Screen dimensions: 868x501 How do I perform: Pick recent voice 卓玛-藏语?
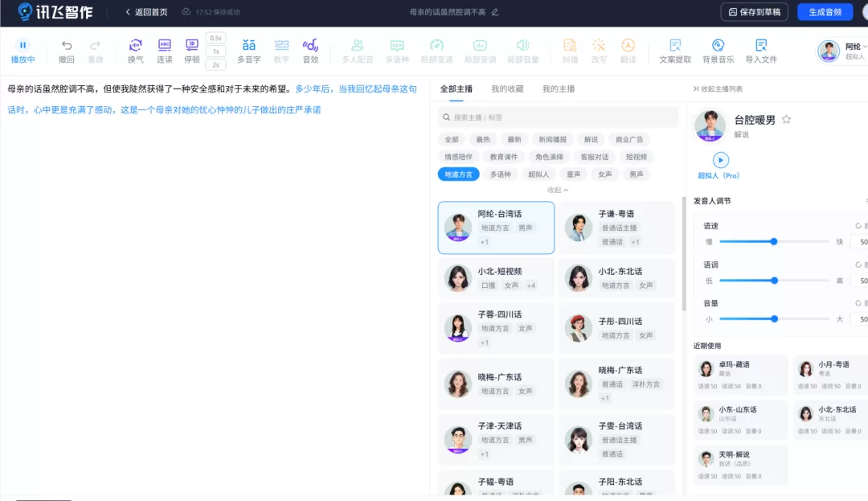pos(740,374)
